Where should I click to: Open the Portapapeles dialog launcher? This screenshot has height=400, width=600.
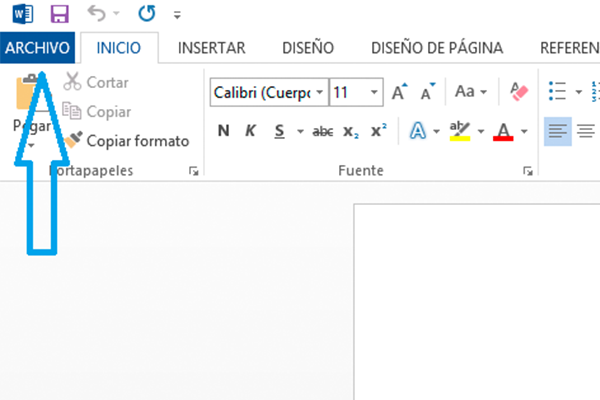click(194, 171)
